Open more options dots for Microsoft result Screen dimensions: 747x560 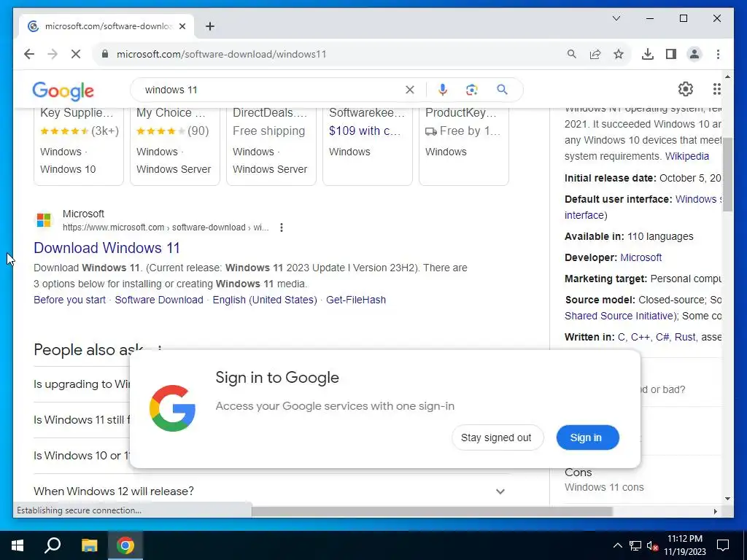pyautogui.click(x=282, y=227)
